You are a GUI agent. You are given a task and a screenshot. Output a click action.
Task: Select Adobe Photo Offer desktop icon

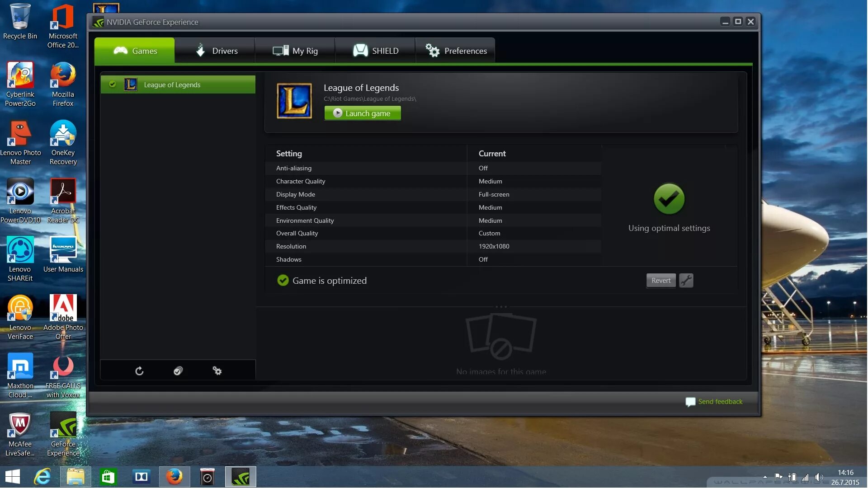coord(63,318)
